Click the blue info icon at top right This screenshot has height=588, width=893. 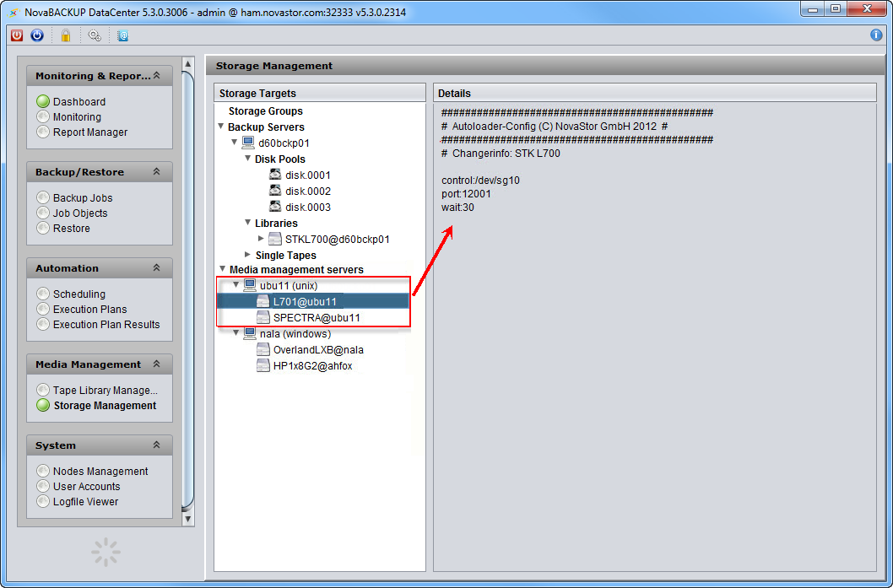[x=876, y=35]
